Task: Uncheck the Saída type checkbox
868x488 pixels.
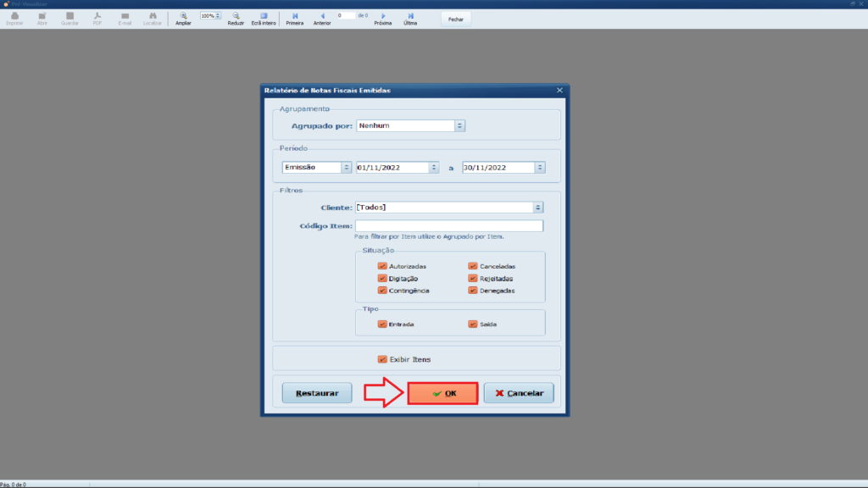Action: [473, 324]
